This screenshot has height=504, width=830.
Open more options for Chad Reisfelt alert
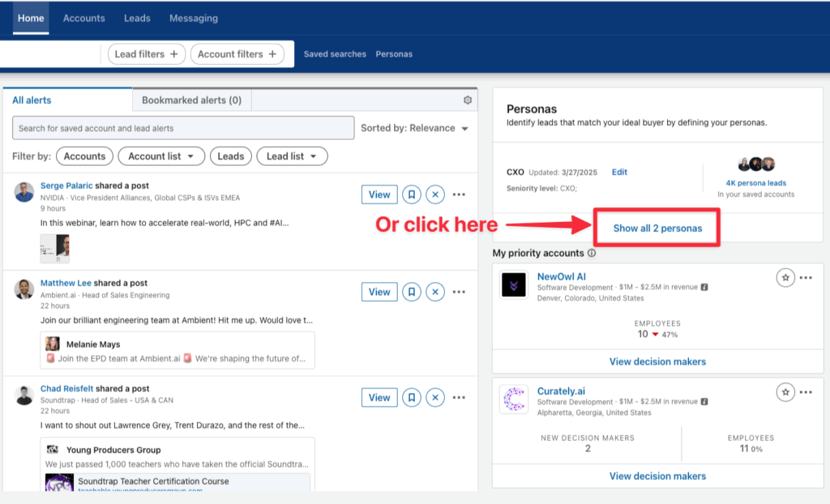[459, 398]
